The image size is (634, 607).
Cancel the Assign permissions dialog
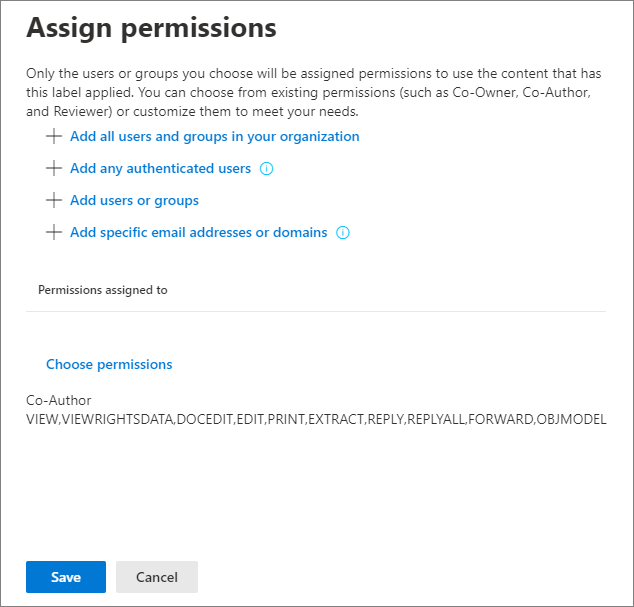coord(156,577)
